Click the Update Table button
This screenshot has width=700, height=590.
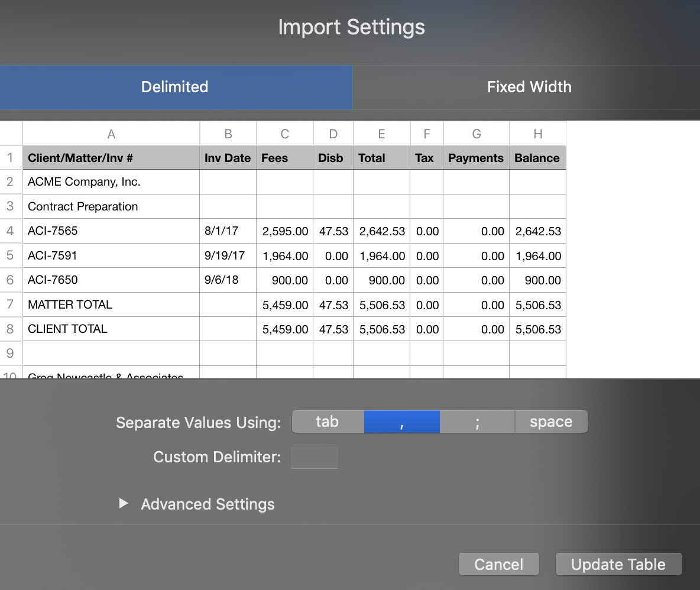point(618,564)
